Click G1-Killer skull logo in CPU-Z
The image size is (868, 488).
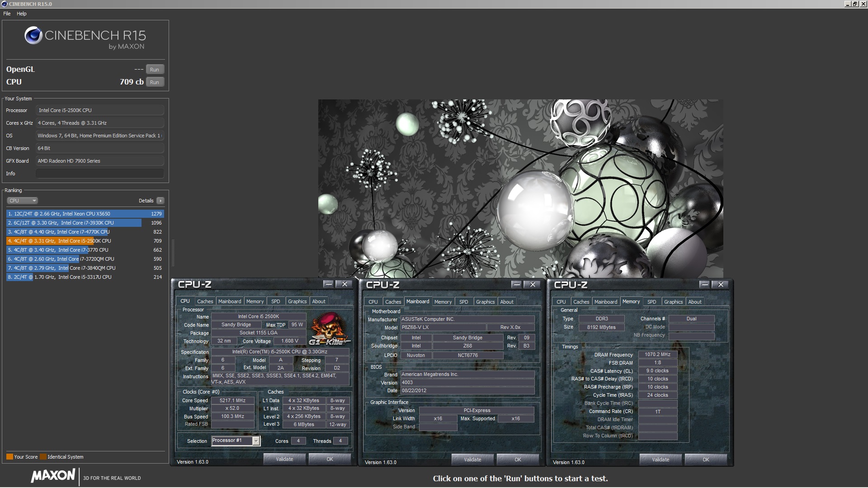pyautogui.click(x=329, y=329)
